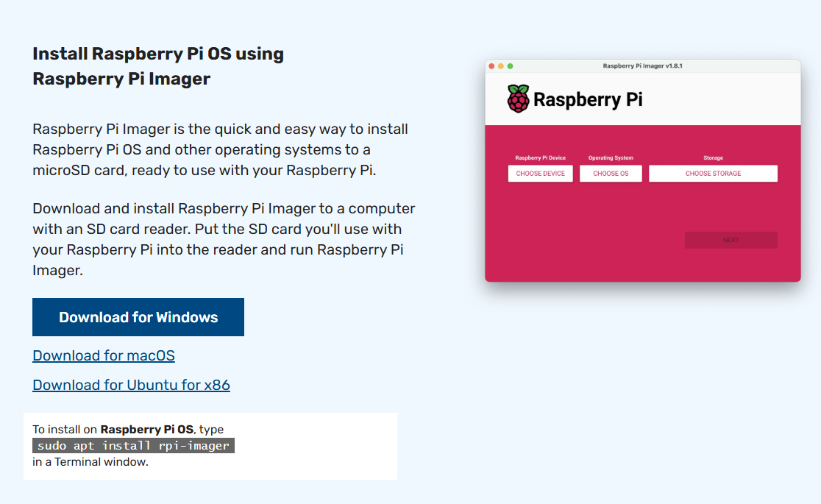
Task: Open the Download for macOS link
Action: pos(104,355)
